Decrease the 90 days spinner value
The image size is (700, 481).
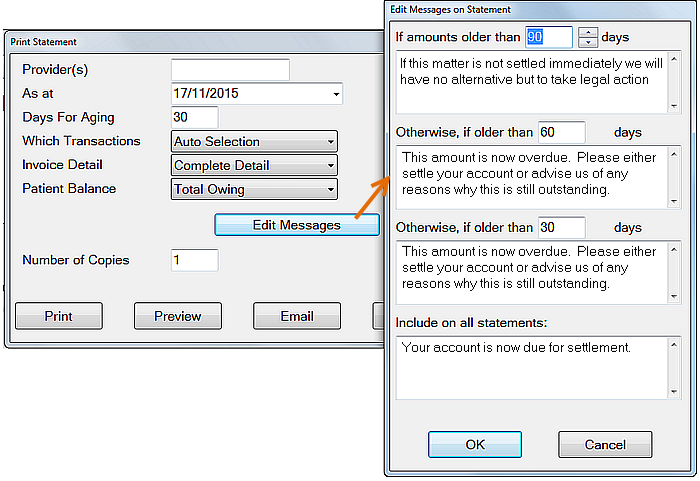click(588, 43)
